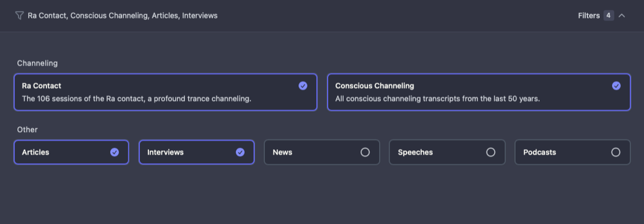
Task: Click the Conscious Channeling description text
Action: click(437, 99)
